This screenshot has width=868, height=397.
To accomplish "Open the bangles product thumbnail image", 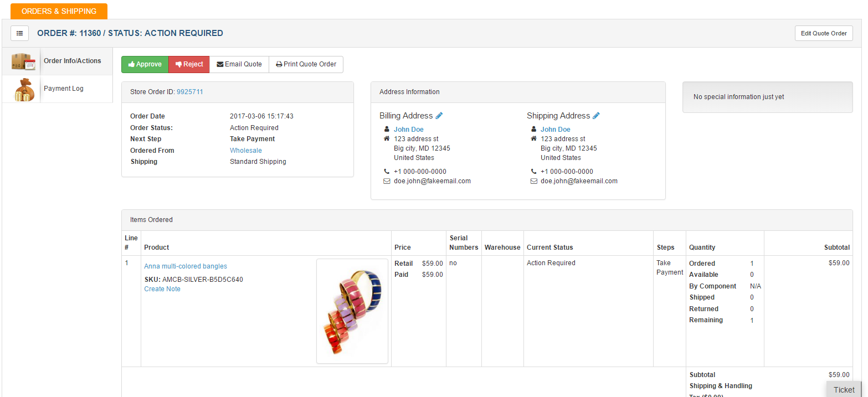I will 352,311.
